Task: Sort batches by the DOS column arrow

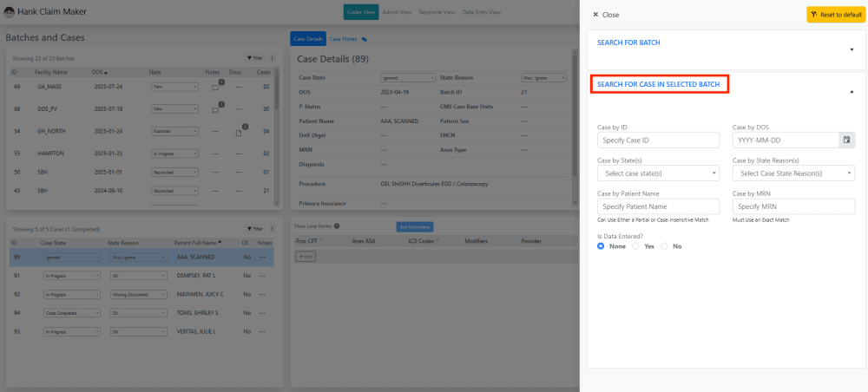Action: 106,73
